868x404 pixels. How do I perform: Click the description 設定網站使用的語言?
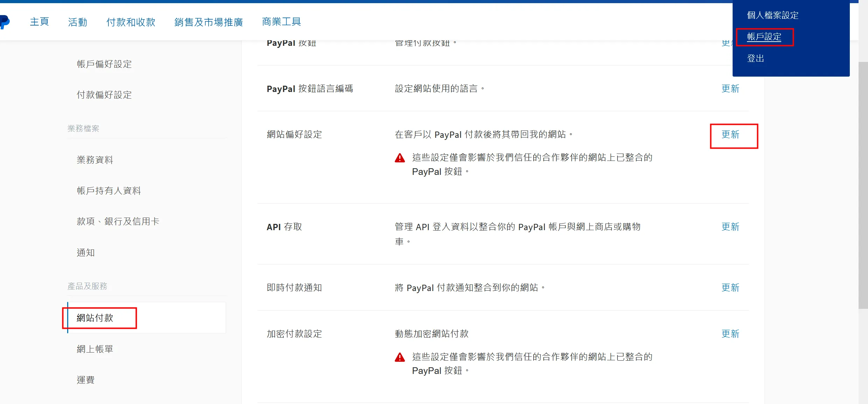[439, 88]
